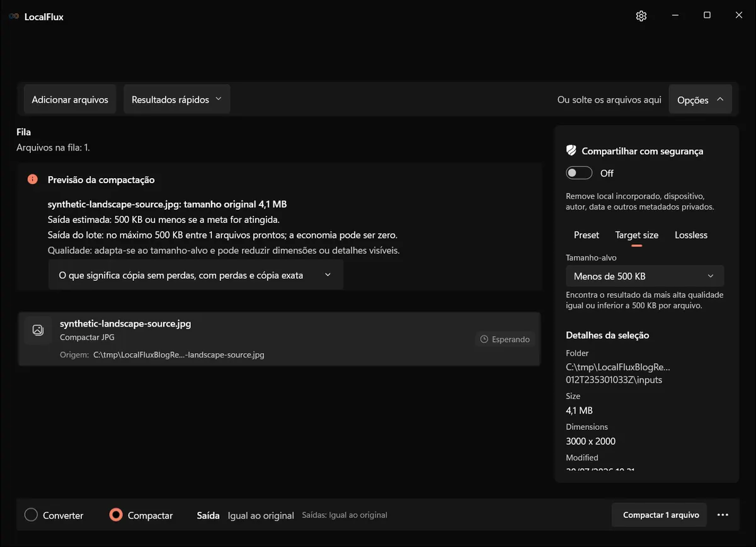Click the orange info icon beside Previsão da compactação

[x=33, y=179]
